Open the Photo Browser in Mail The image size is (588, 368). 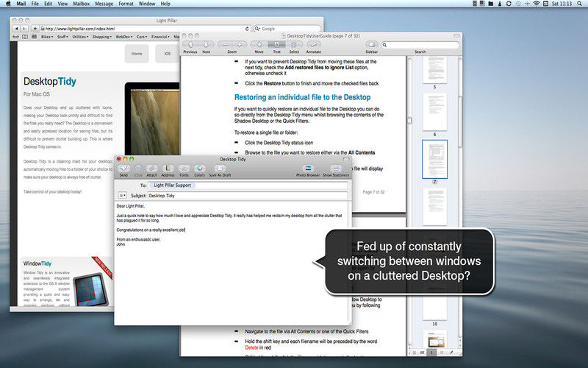(308, 169)
